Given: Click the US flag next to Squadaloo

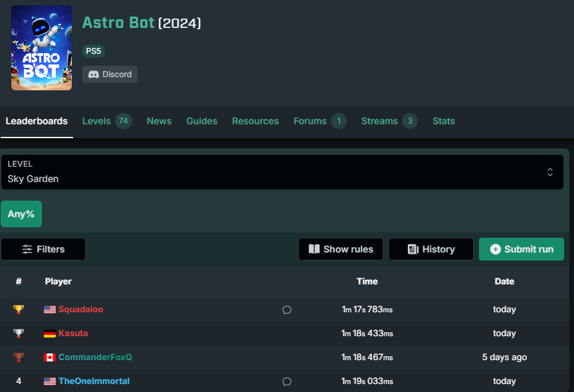Looking at the screenshot, I should click(50, 310).
